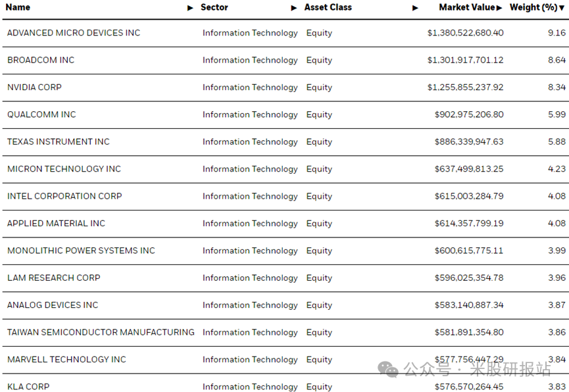
Task: Click the sort arrow beside the Sector header
Action: (x=294, y=8)
